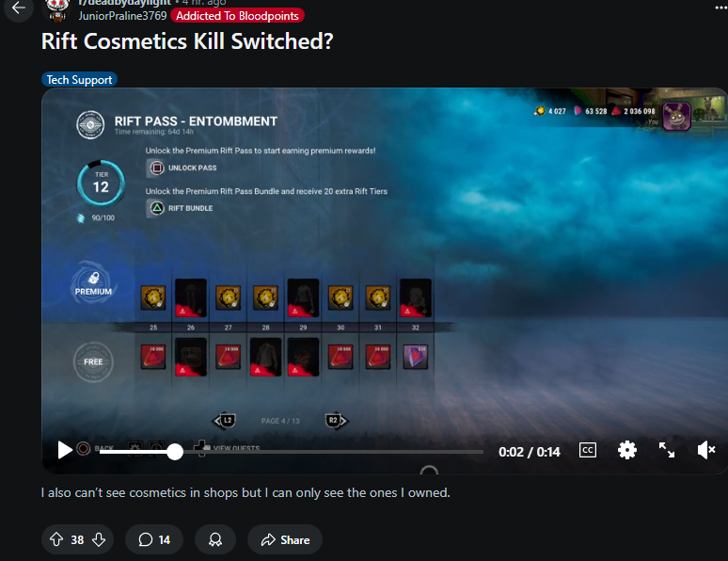This screenshot has height=561, width=728.
Task: Click the post title Rift Cosmetics Kill Switched?
Action: [187, 41]
